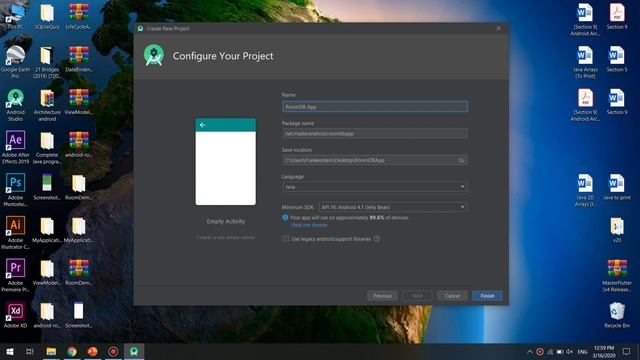Open the Section 9 PDF file icon
The height and width of the screenshot is (360, 640).
617,16
